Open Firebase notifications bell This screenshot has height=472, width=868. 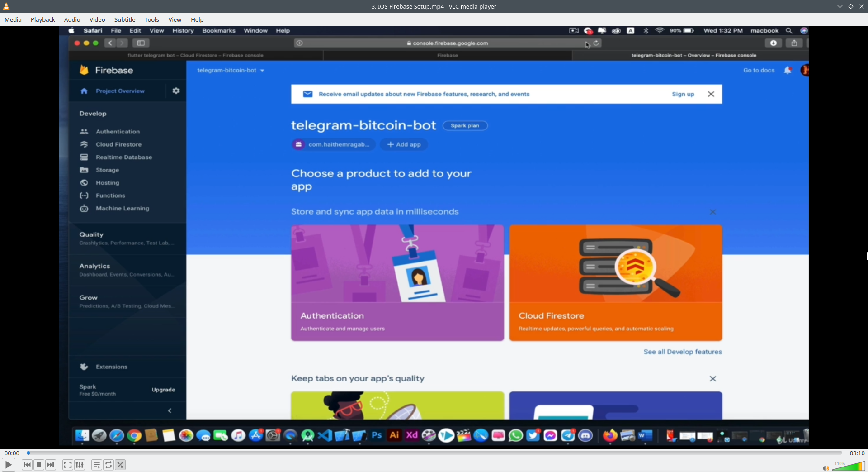pyautogui.click(x=788, y=70)
